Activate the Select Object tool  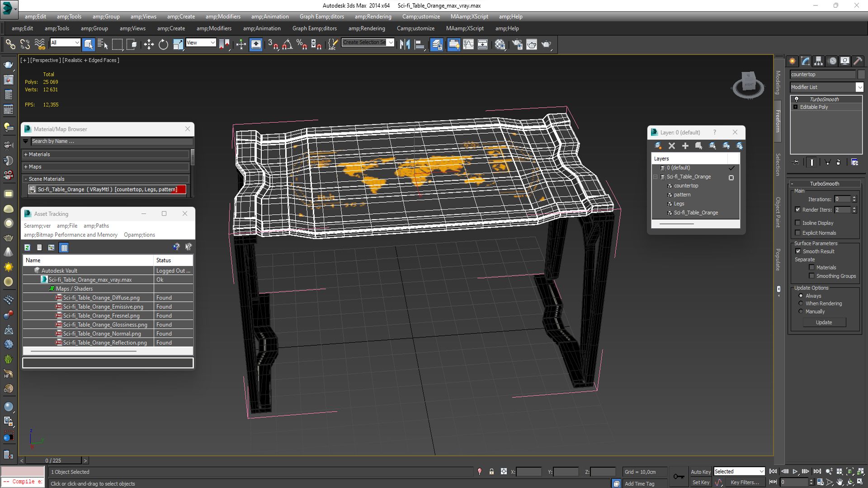[88, 44]
